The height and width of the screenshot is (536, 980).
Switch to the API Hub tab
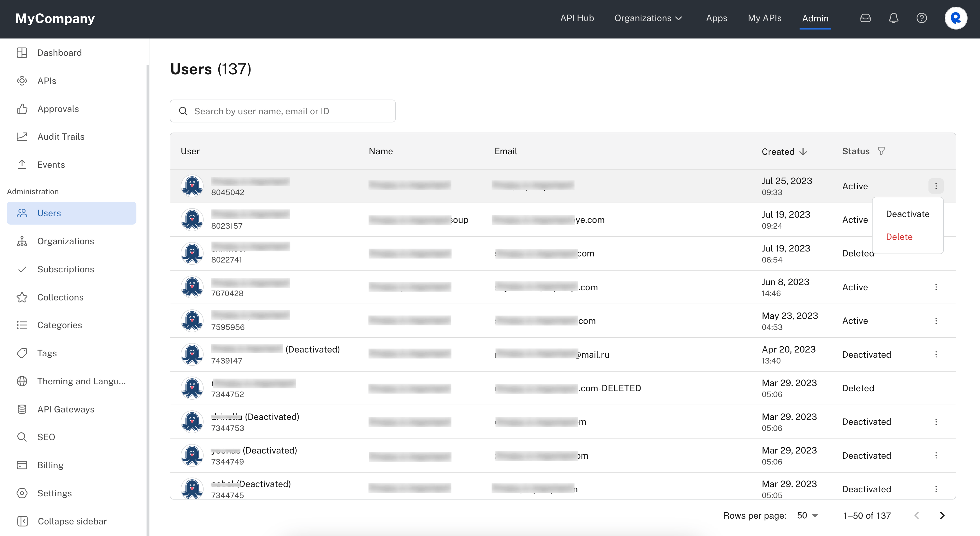577,18
